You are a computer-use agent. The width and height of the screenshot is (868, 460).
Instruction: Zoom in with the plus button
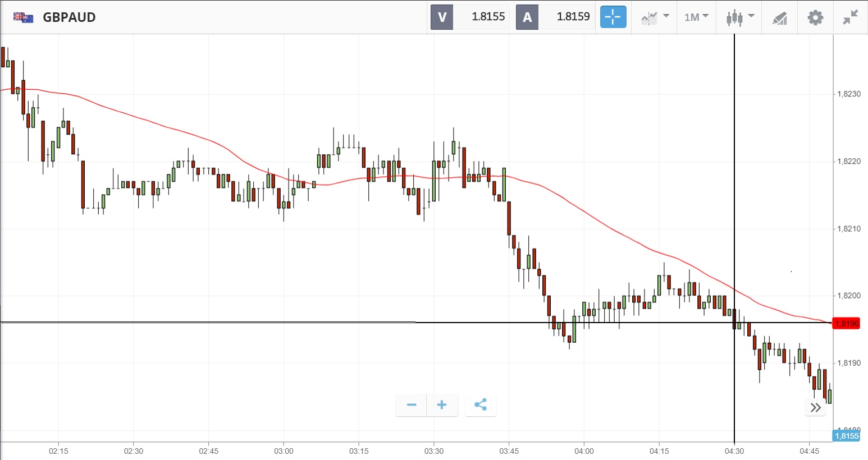(442, 405)
